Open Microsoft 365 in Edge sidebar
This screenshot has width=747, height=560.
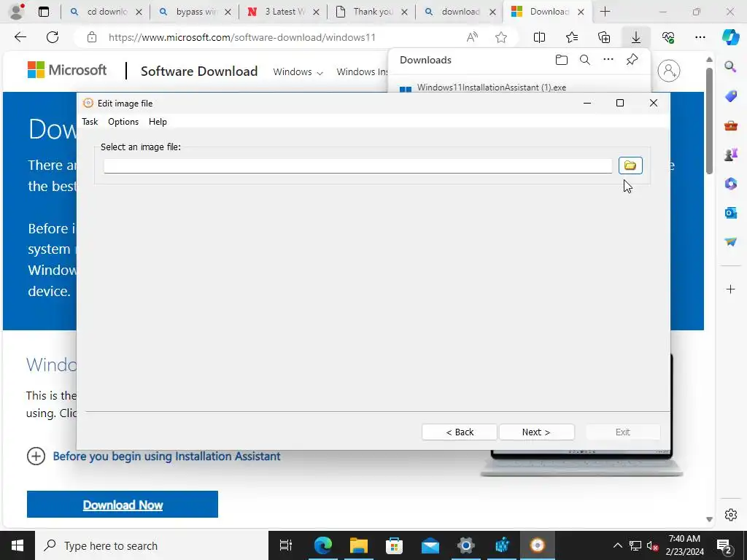pos(730,184)
